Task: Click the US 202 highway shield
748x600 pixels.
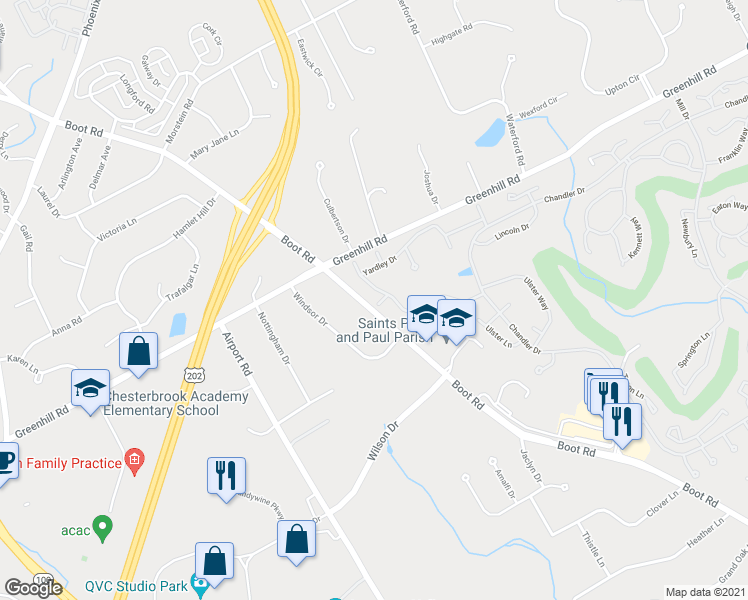Action: pos(195,375)
